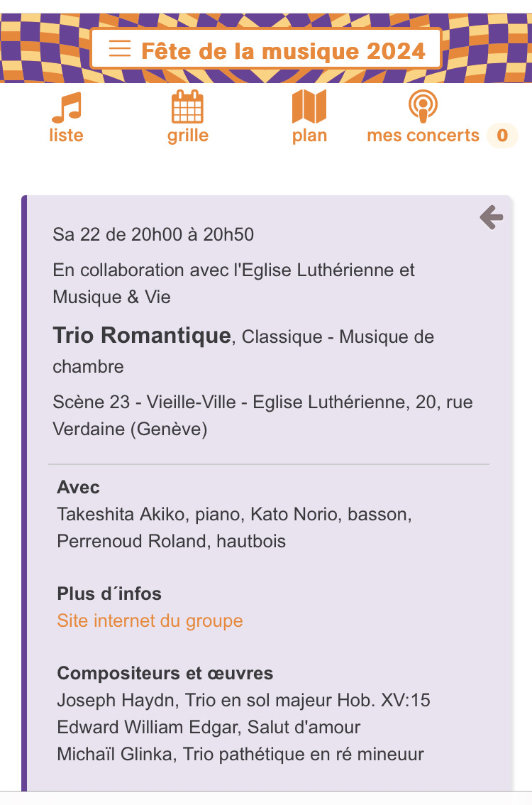
Task: Select the podcast-style mes concerts icon
Action: click(423, 106)
